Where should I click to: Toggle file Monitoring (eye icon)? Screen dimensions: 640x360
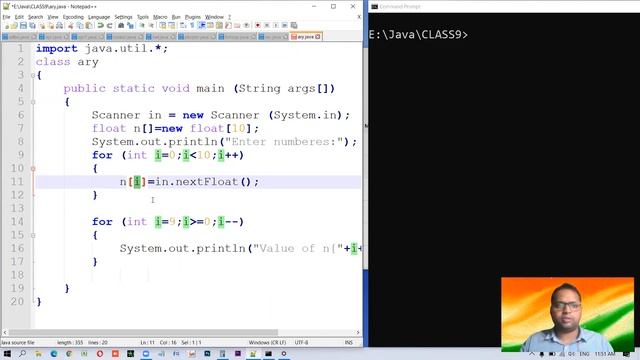click(x=247, y=25)
